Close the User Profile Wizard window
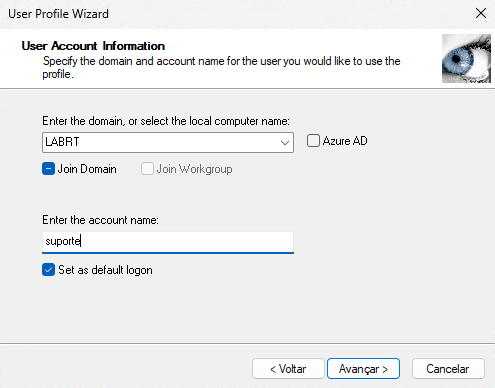The image size is (495, 388). [x=481, y=14]
